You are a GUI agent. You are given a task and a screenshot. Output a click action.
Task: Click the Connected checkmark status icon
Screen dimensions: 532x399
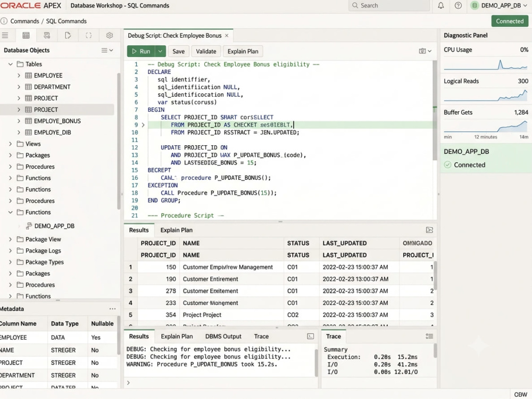447,165
